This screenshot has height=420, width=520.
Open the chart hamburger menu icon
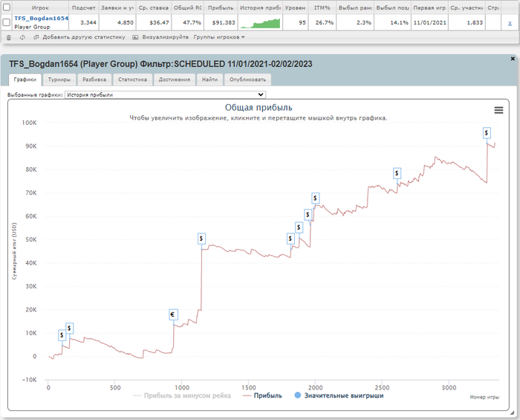tap(498, 110)
